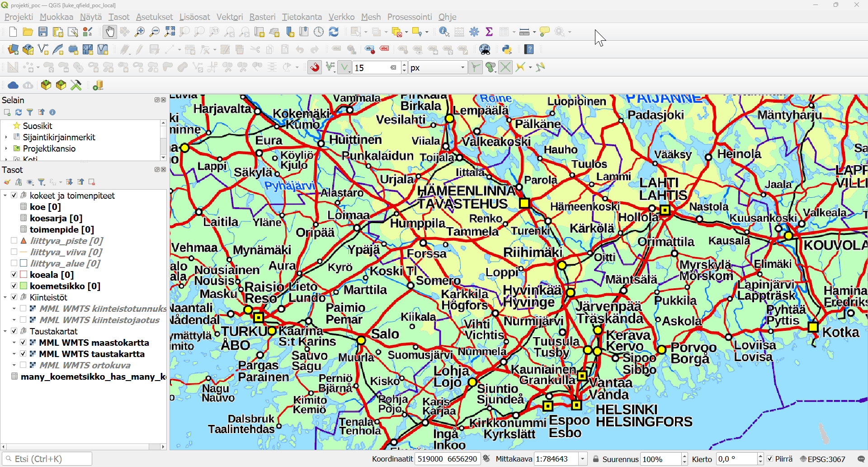
Task: Click the Save Project floppy icon
Action: pos(43,32)
